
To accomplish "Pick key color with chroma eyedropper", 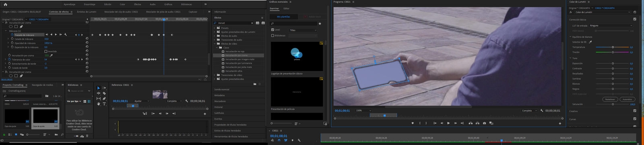I will coord(51,56).
